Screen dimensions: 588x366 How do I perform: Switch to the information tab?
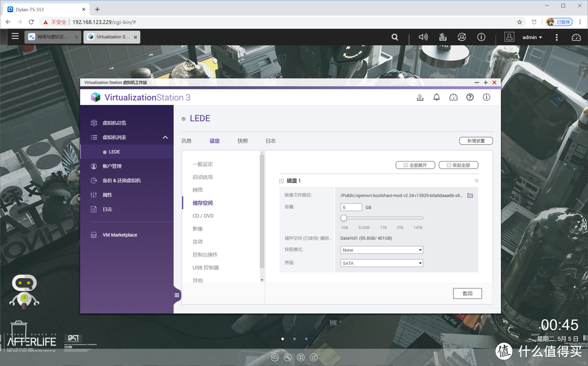[x=186, y=141]
